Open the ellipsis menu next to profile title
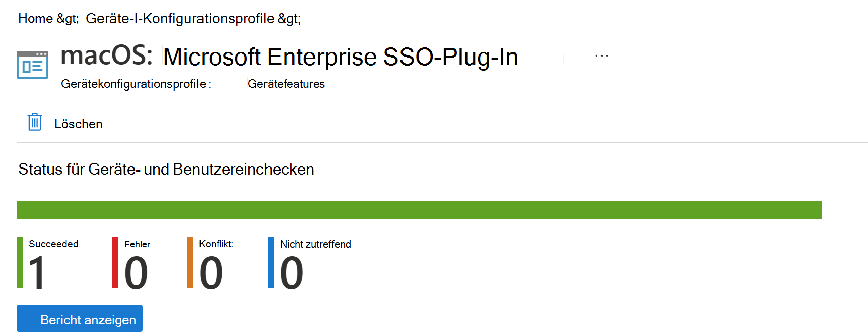 (602, 55)
